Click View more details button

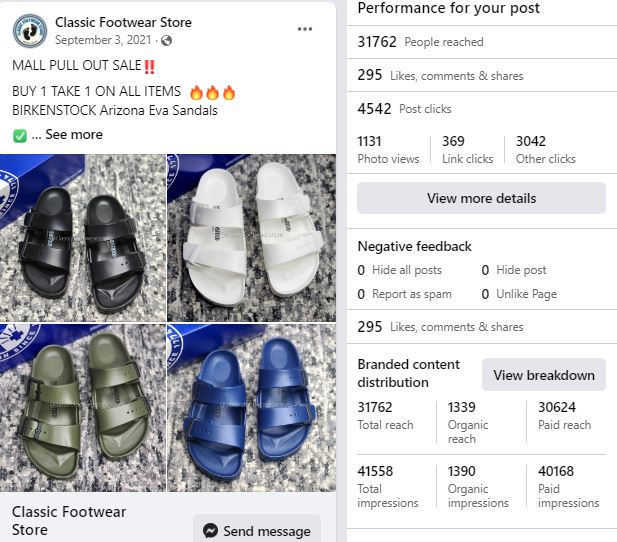pos(481,198)
